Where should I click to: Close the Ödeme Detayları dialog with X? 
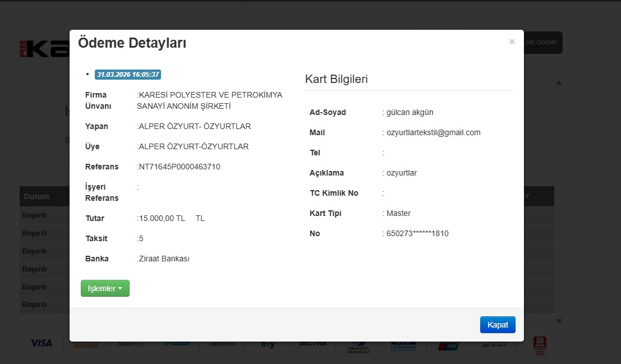[x=512, y=42]
